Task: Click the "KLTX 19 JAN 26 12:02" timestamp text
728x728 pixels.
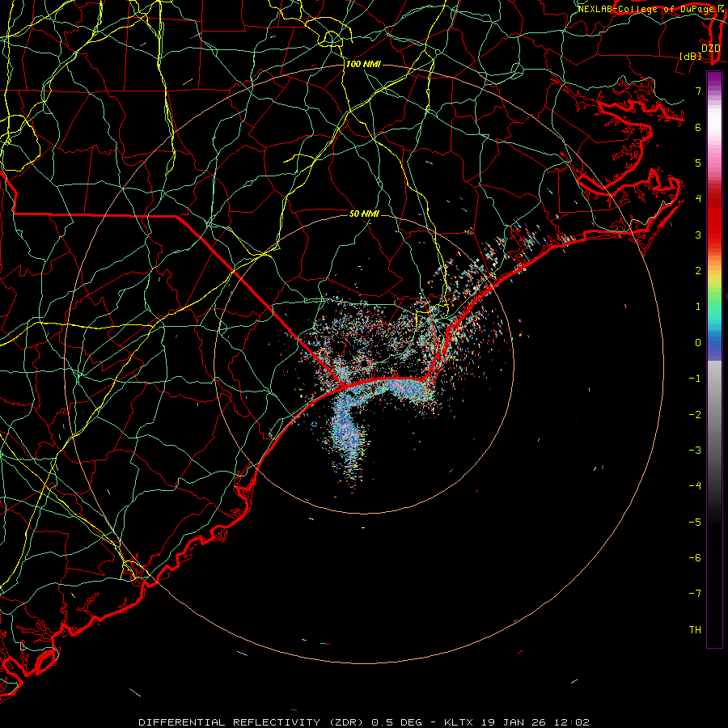Action: (x=517, y=722)
